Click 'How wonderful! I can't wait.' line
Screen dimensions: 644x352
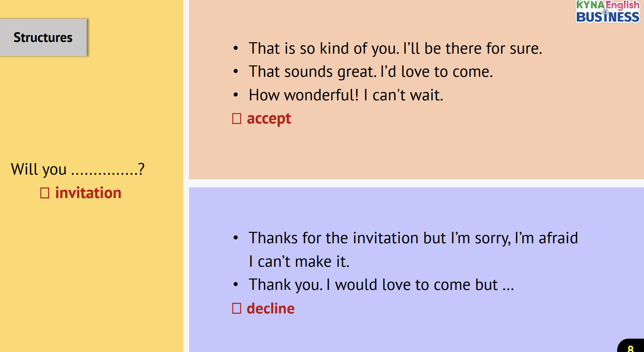pyautogui.click(x=346, y=95)
